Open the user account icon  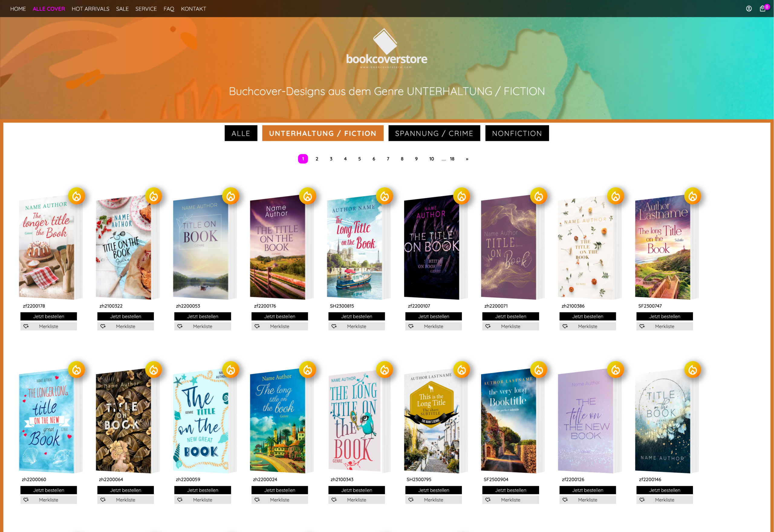[x=749, y=9]
